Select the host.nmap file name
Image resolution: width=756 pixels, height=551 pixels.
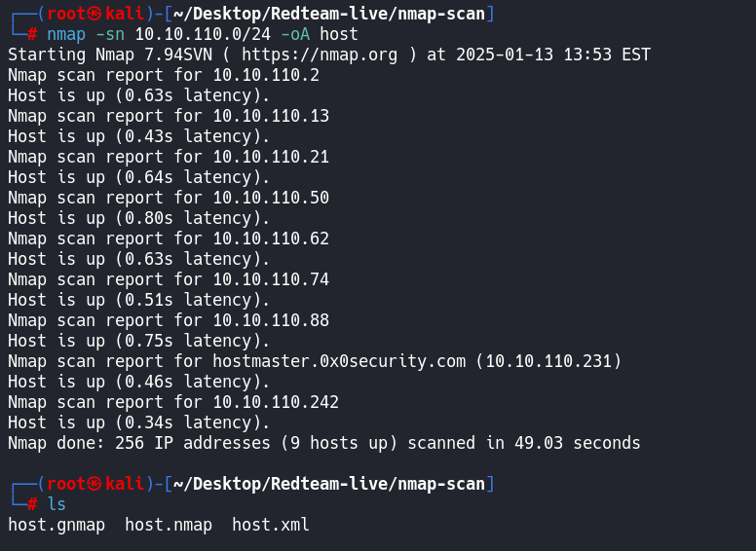click(x=169, y=525)
